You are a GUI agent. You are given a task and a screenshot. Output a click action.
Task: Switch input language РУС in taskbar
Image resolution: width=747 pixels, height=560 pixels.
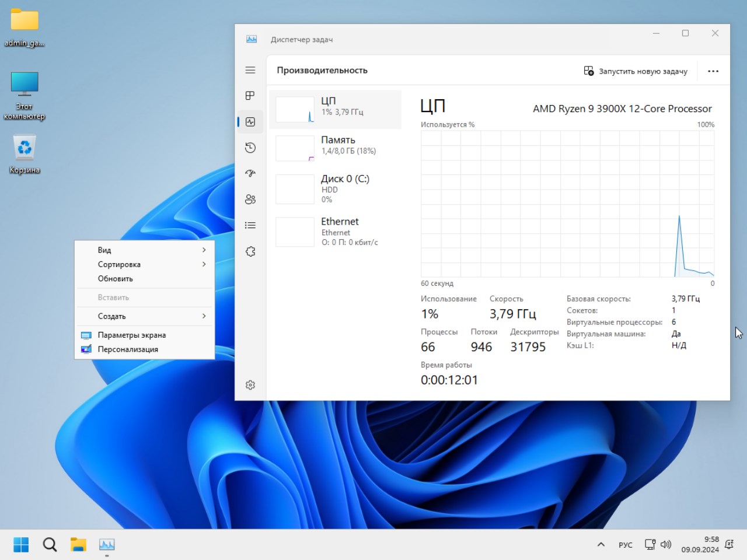(625, 545)
